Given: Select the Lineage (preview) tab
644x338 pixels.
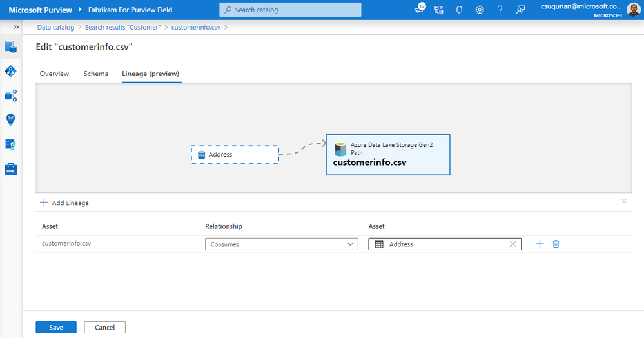Looking at the screenshot, I should point(150,74).
